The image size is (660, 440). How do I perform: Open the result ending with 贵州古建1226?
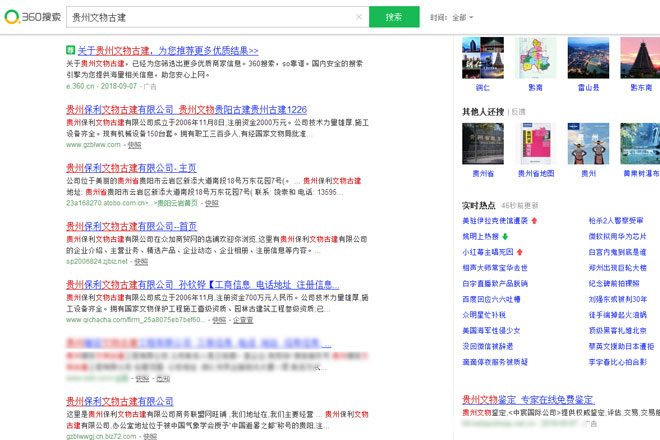click(186, 110)
